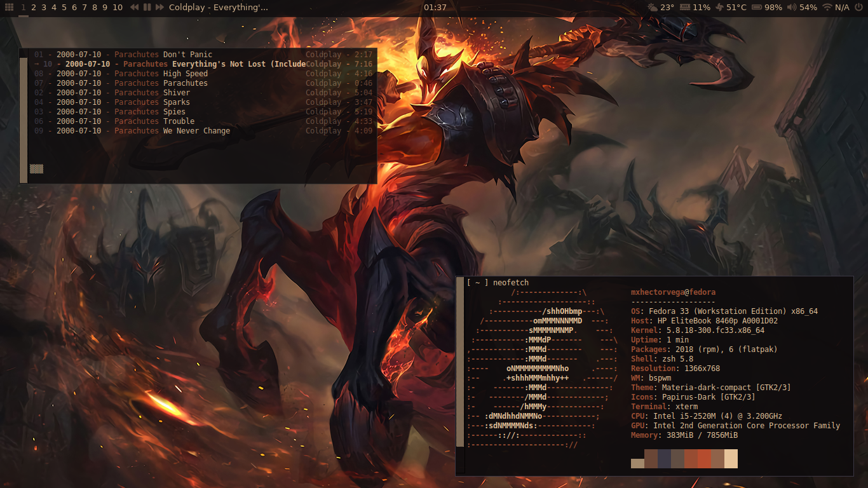Click the playlist terminal scrollbar

pyautogui.click(x=24, y=119)
